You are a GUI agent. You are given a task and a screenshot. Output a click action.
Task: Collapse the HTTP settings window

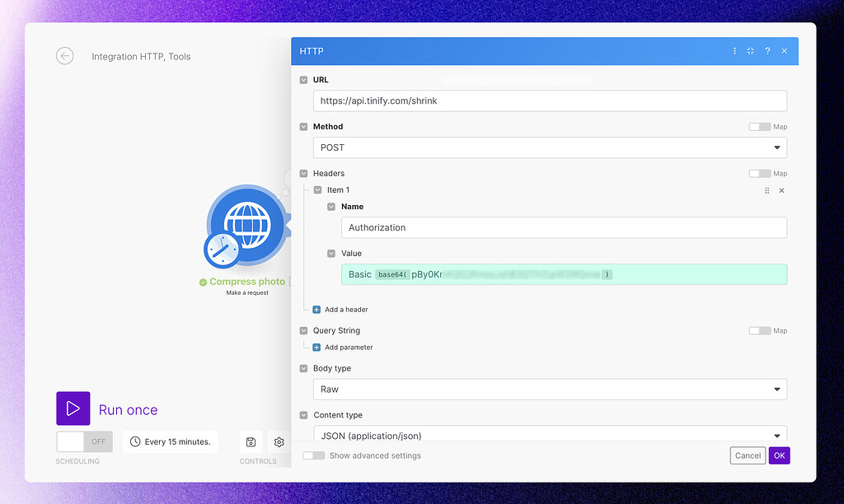point(750,50)
